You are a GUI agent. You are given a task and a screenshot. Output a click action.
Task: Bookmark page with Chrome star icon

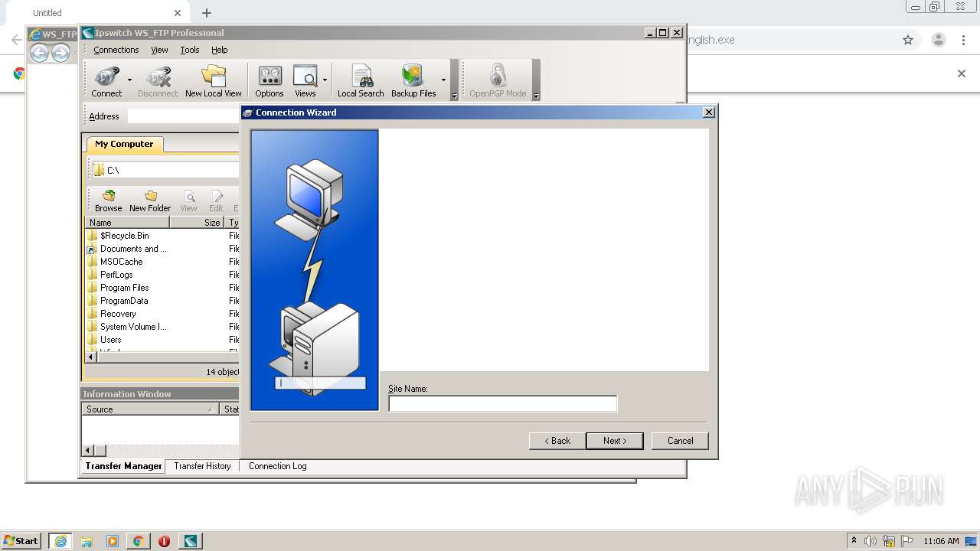point(908,40)
